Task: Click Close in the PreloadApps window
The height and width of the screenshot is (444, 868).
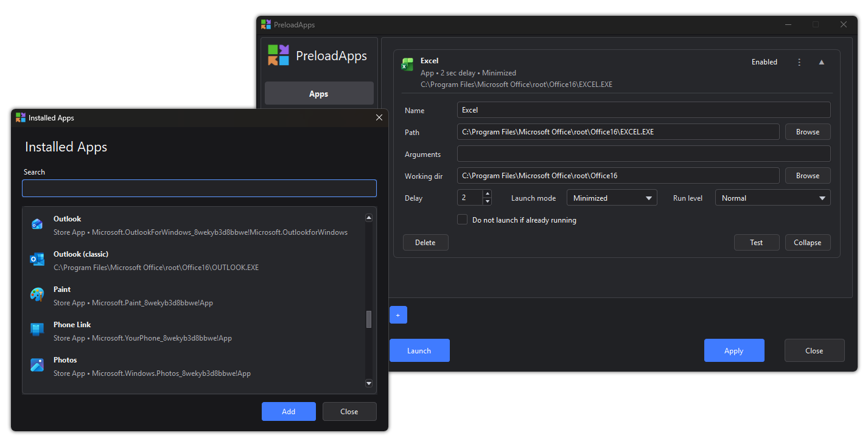Action: point(814,350)
